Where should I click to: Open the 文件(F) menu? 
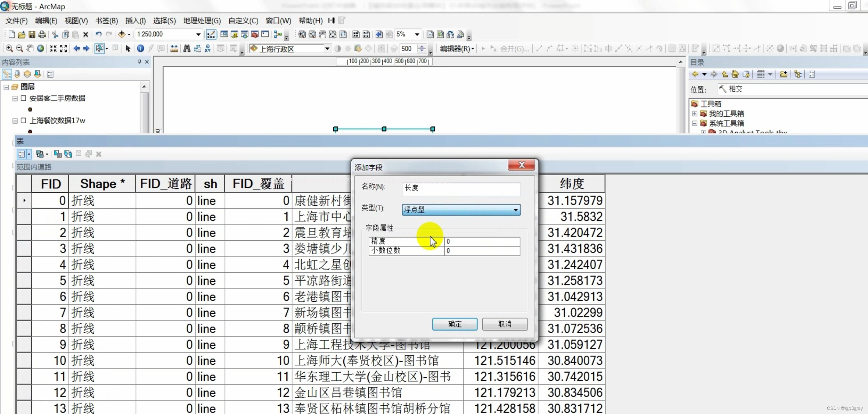tap(16, 20)
